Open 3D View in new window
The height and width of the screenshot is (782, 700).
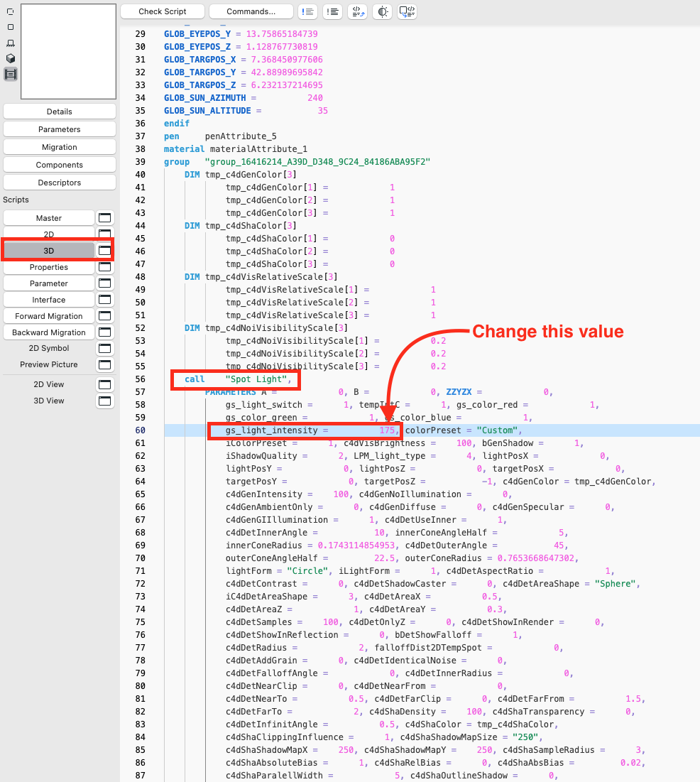pyautogui.click(x=105, y=401)
